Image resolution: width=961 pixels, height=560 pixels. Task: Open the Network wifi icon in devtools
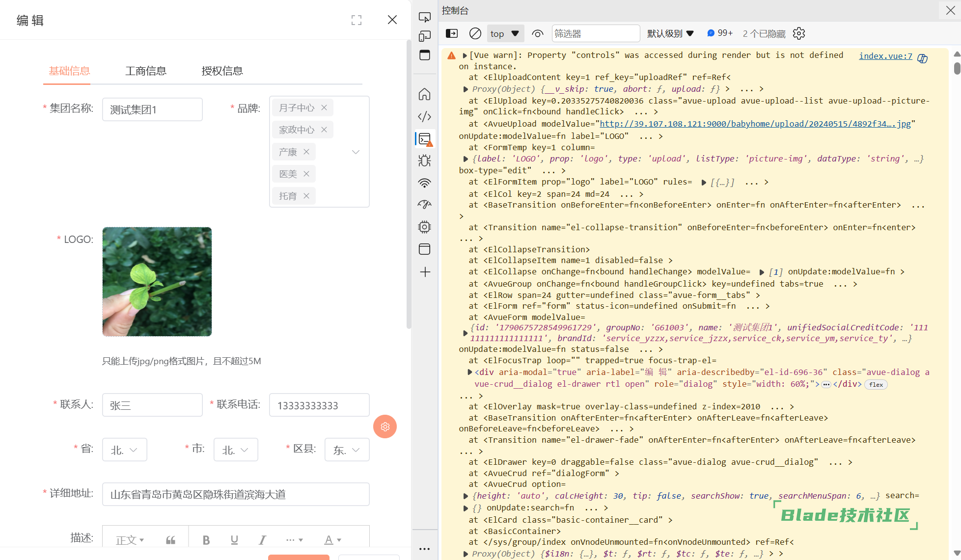425,183
